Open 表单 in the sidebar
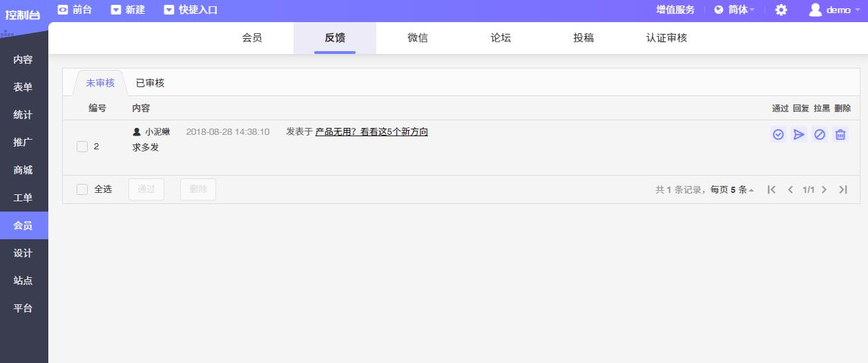Image resolution: width=868 pixels, height=363 pixels. (23, 87)
